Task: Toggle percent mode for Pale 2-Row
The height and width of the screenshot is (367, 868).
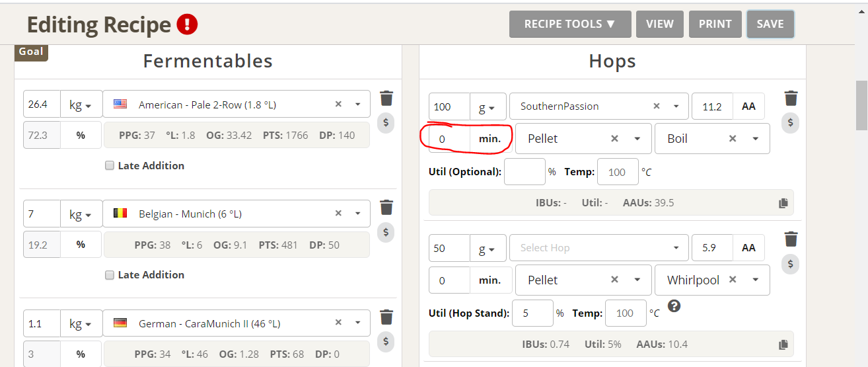Action: [81, 135]
